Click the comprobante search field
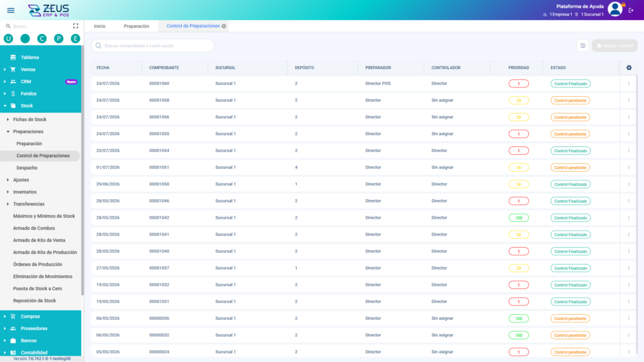The height and width of the screenshot is (362, 644). tap(153, 45)
